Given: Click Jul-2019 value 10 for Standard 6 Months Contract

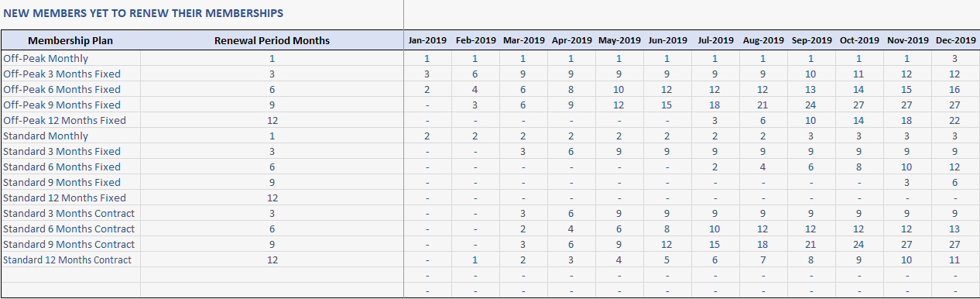Looking at the screenshot, I should point(714,229).
